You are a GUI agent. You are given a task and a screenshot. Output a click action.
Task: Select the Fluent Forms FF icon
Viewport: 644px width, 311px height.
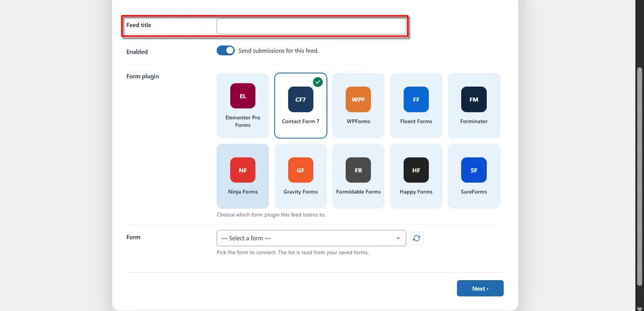416,99
